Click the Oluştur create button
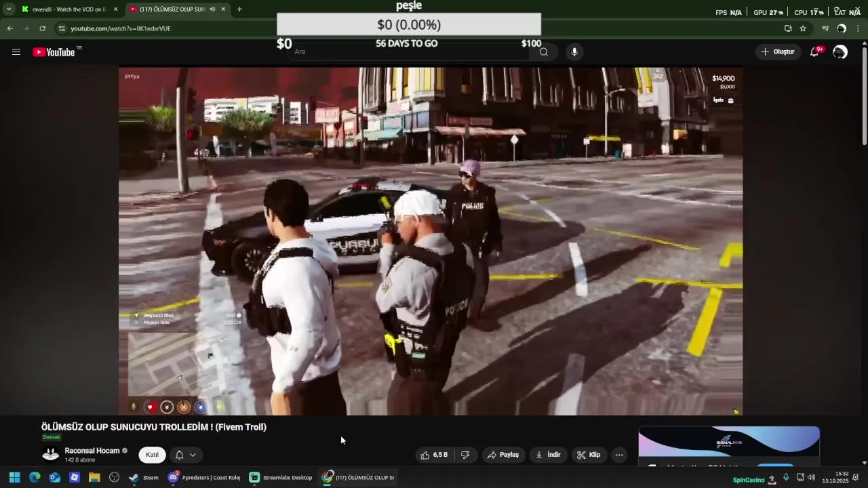 [x=777, y=52]
